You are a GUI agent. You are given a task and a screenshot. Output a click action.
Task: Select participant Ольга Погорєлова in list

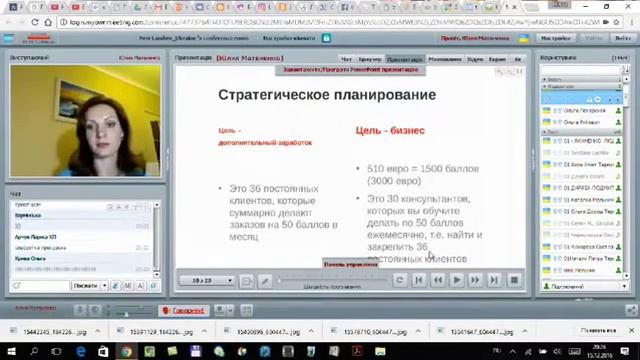tap(581, 111)
